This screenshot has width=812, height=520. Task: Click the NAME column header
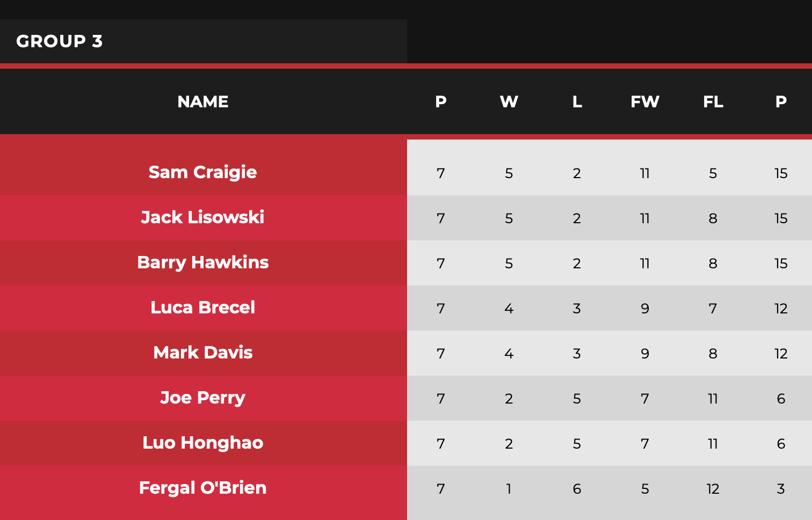coord(203,101)
